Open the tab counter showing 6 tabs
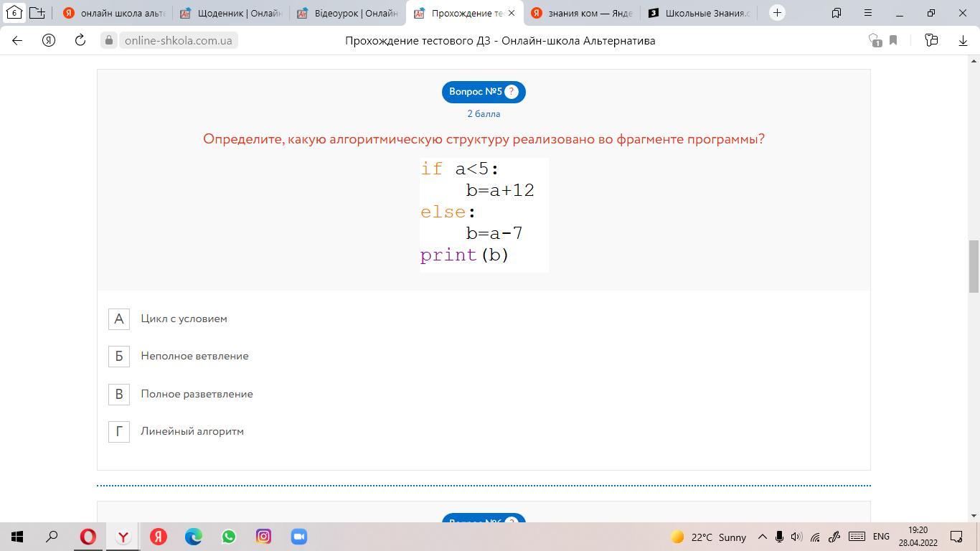980x551 pixels. [14, 13]
